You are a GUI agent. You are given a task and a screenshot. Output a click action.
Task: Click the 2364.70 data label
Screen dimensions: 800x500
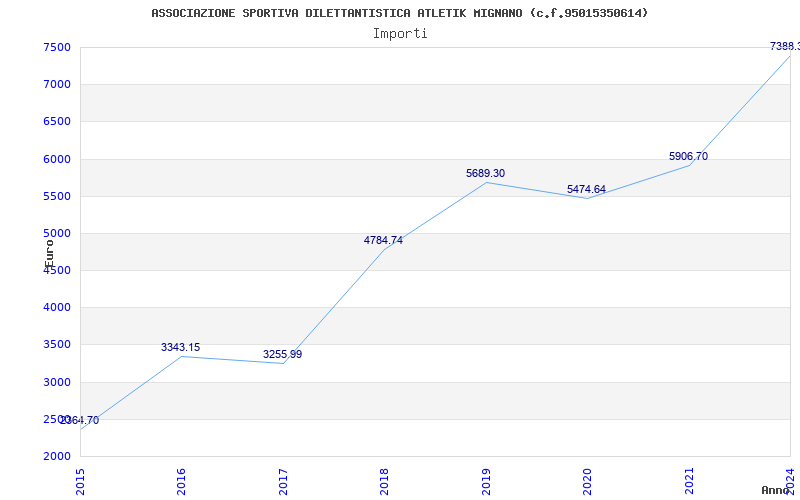(80, 420)
